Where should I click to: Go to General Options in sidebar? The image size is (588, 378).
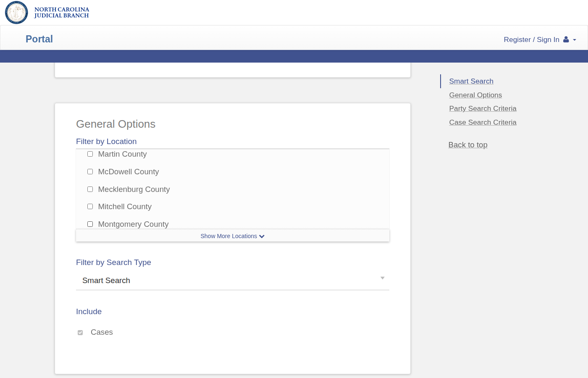tap(475, 95)
